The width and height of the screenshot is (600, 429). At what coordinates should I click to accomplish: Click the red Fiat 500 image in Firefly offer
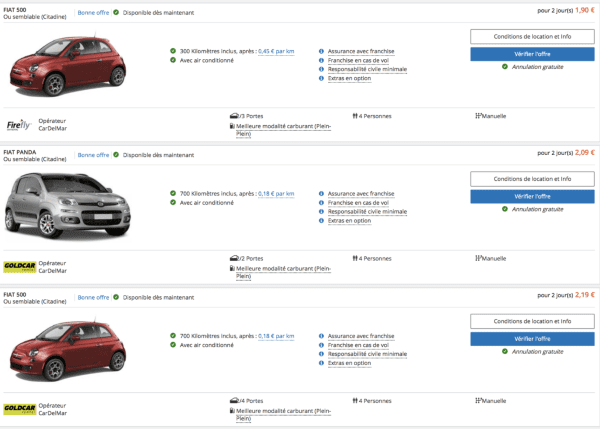coord(68,65)
